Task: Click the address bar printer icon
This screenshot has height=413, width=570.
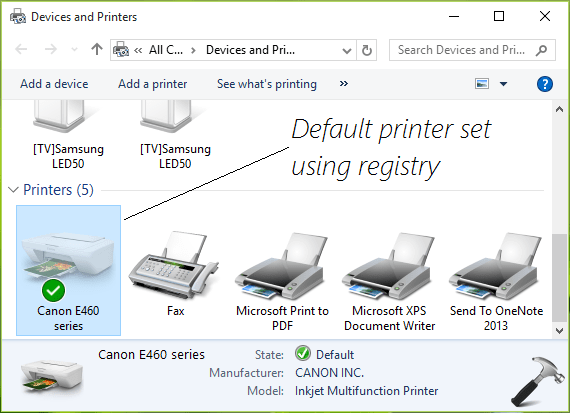Action: [121, 49]
